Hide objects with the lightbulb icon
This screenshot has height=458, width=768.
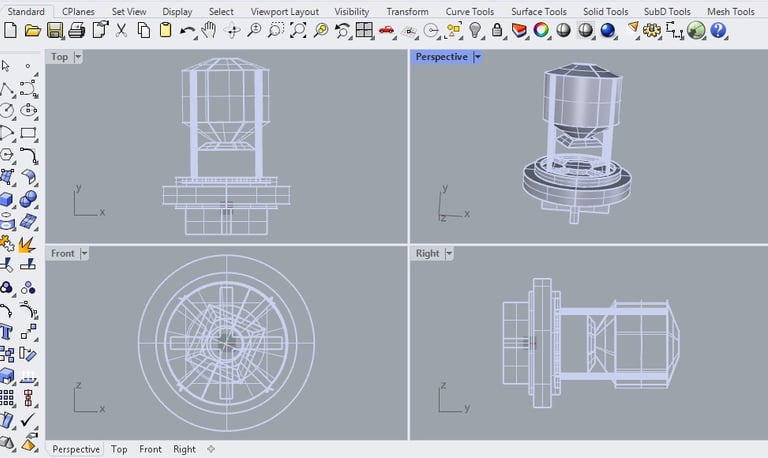point(475,30)
